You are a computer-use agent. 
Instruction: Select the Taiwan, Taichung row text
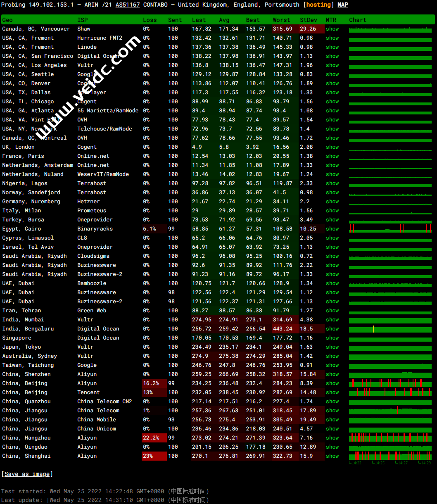point(28,365)
